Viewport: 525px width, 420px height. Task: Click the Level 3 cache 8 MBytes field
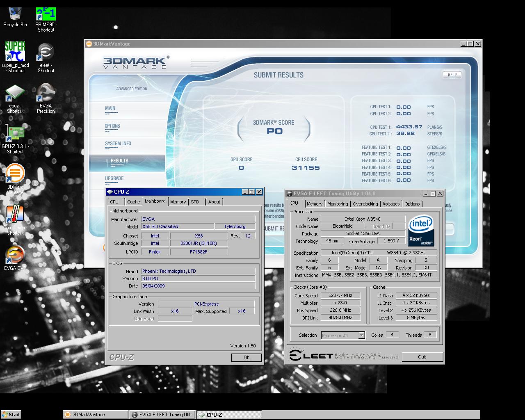pyautogui.click(x=416, y=317)
